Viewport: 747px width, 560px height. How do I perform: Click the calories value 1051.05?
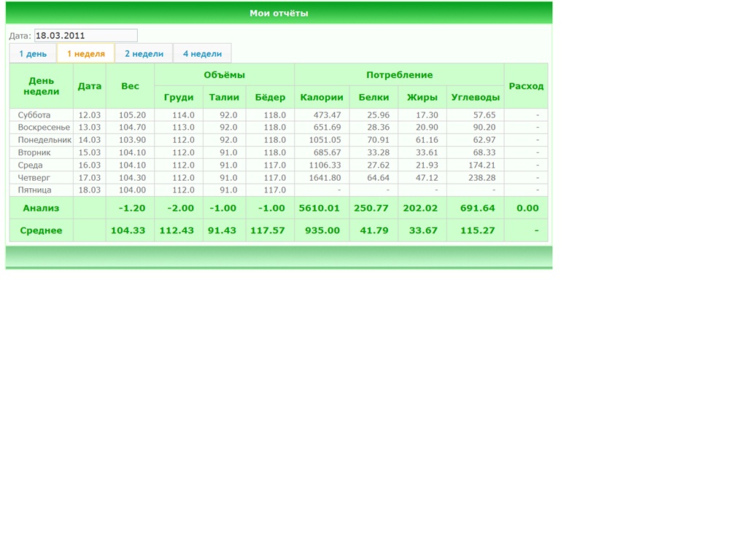point(325,140)
